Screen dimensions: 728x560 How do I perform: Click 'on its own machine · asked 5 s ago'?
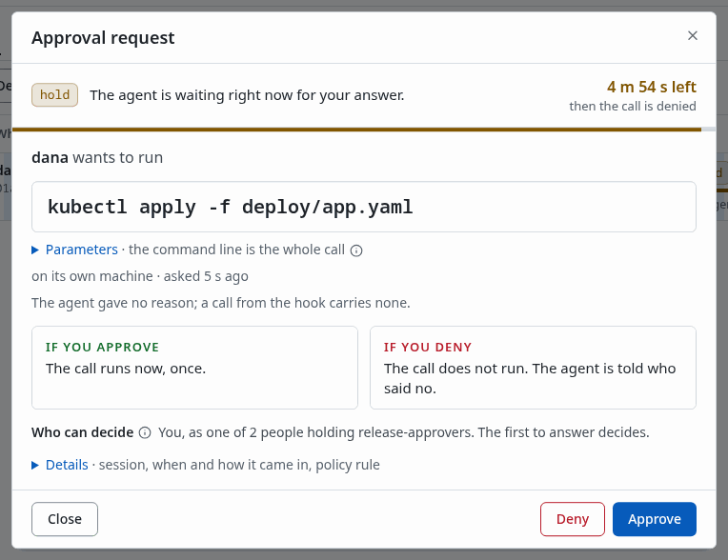(140, 276)
